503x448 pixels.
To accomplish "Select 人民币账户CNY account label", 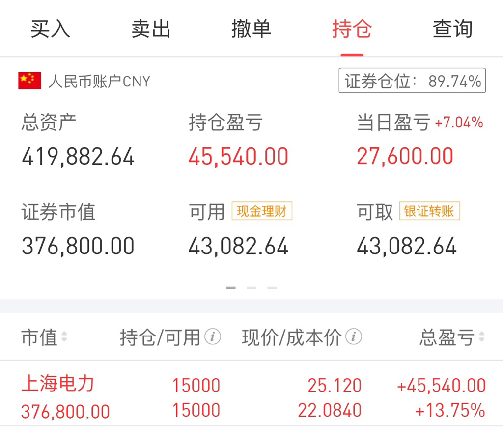I will pos(99,82).
